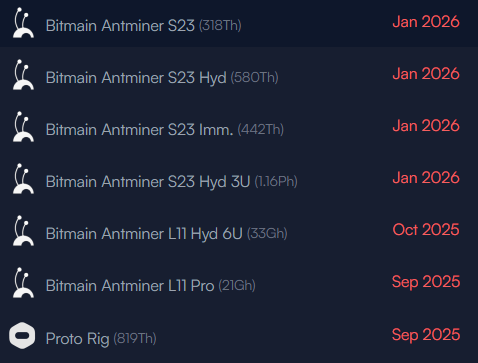Click the Bitmain logo beside L11 Hyd 6U
Screen dimensions: 478x363
(23, 231)
